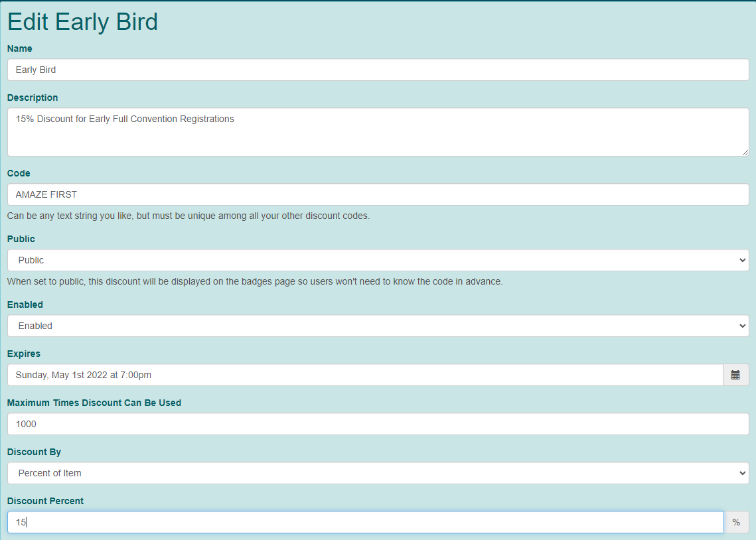756x540 pixels.
Task: Focus the Code field containing AMAZE FIRST
Action: click(378, 194)
